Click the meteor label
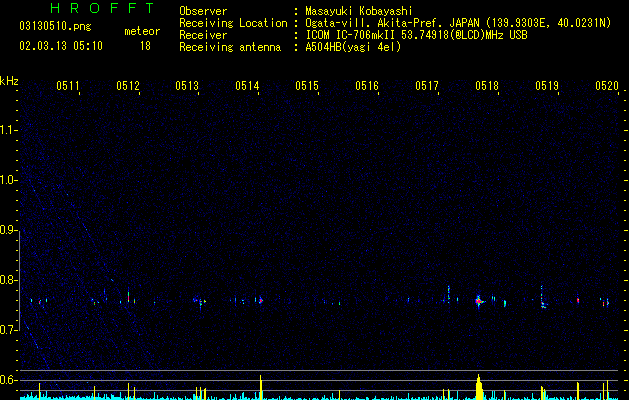 tap(142, 31)
